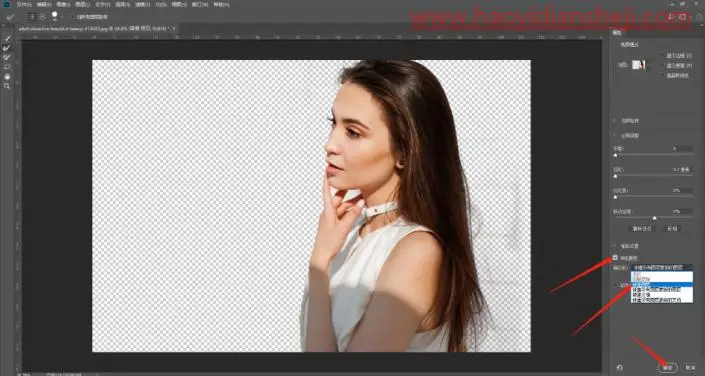Close the open JPG document tab
The width and height of the screenshot is (705, 376).
pyautogui.click(x=174, y=28)
